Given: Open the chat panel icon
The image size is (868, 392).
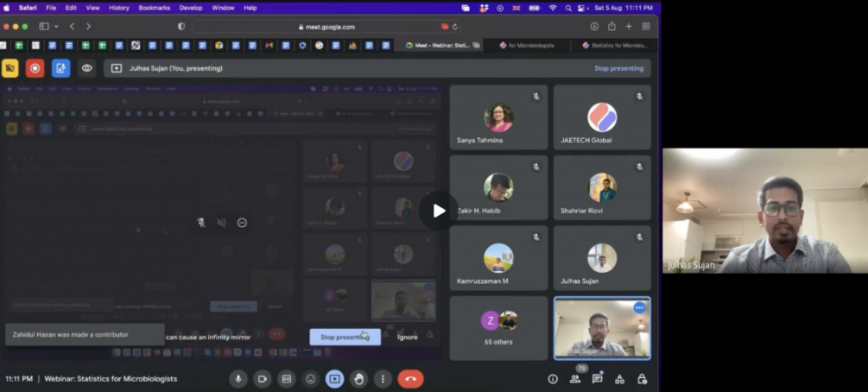Looking at the screenshot, I should click(x=597, y=379).
